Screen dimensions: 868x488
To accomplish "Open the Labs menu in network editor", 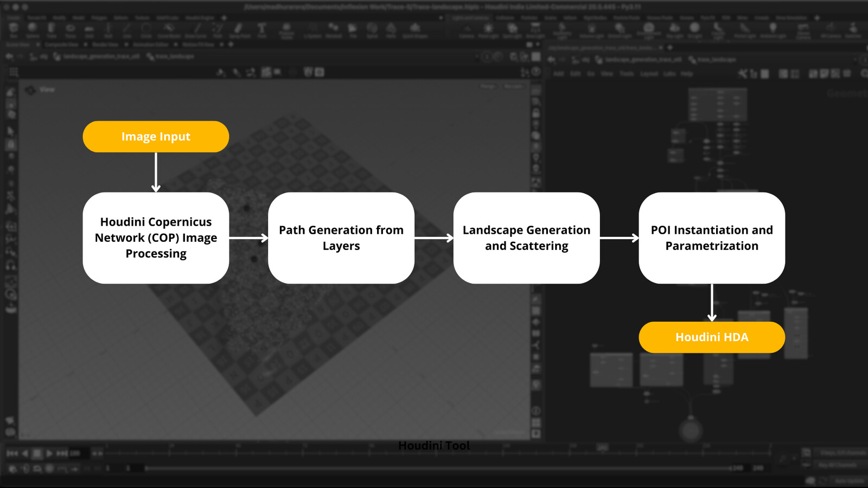I will point(669,74).
